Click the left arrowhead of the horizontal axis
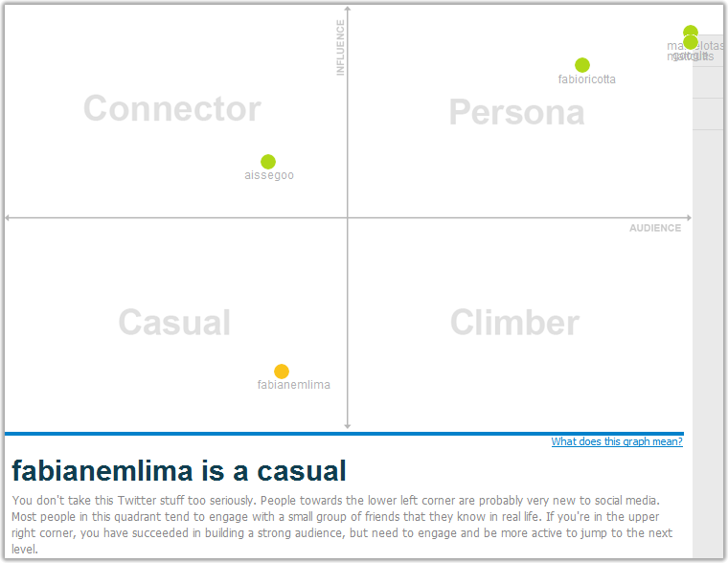The image size is (728, 563). (x=9, y=218)
